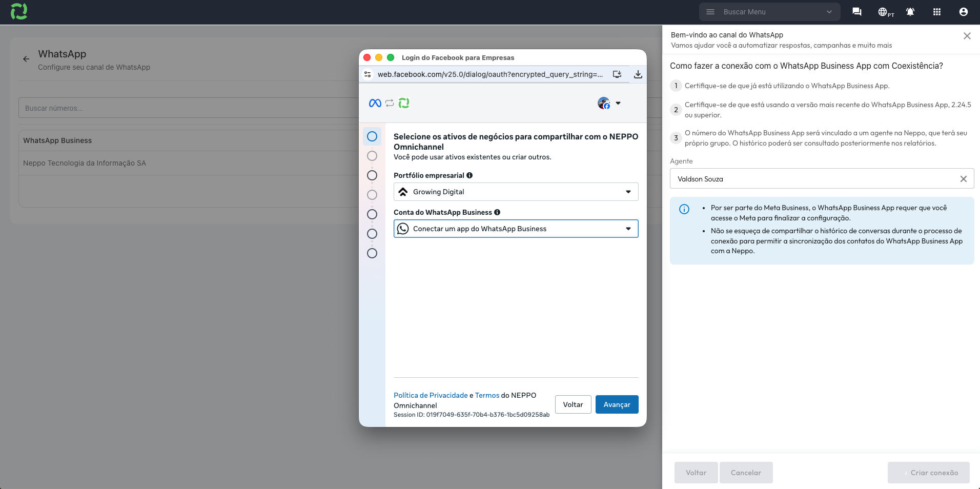Open the Facebook profile avatar menu
Image resolution: width=980 pixels, height=489 pixels.
click(x=609, y=103)
